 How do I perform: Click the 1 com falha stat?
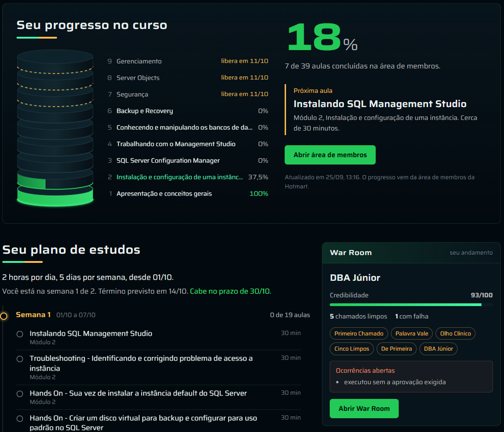pos(412,316)
